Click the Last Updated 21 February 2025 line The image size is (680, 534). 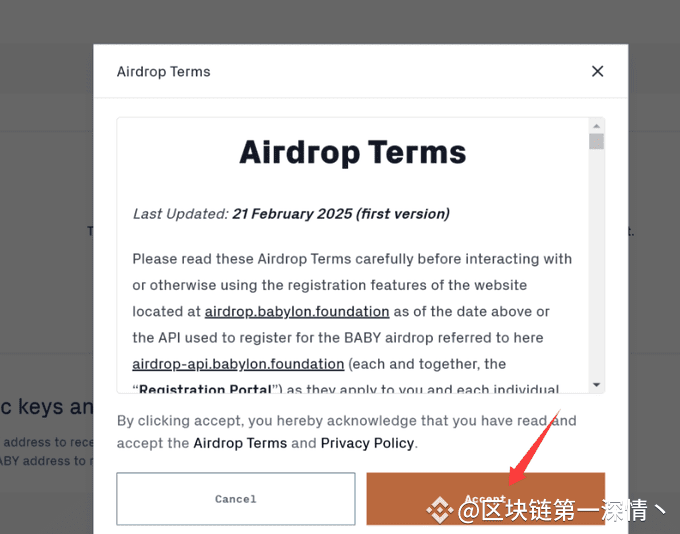tap(291, 214)
